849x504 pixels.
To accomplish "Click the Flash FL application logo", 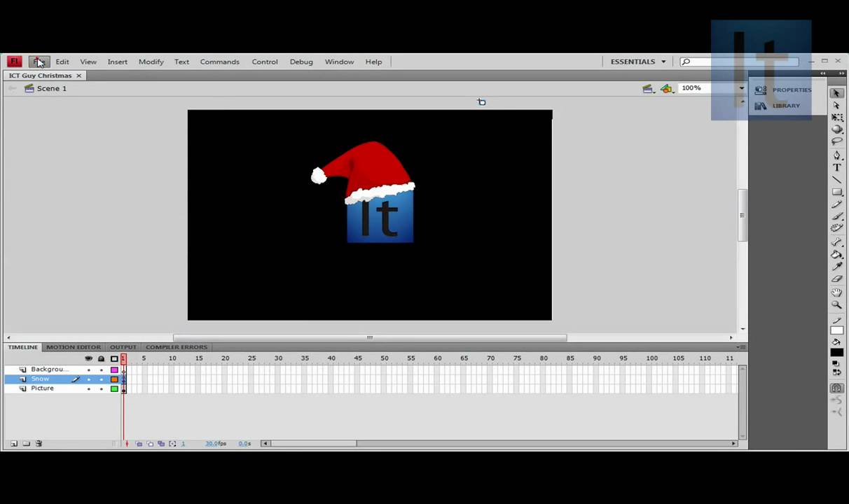I will point(15,62).
